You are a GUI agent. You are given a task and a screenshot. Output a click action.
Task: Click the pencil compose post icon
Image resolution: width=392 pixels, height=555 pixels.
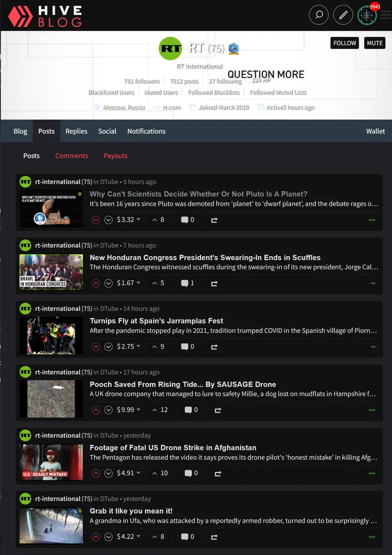pos(343,15)
